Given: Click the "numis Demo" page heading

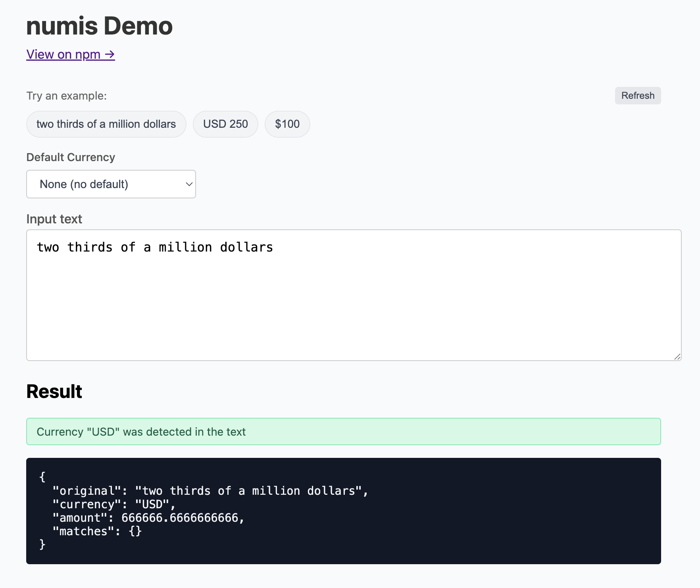Looking at the screenshot, I should (99, 25).
